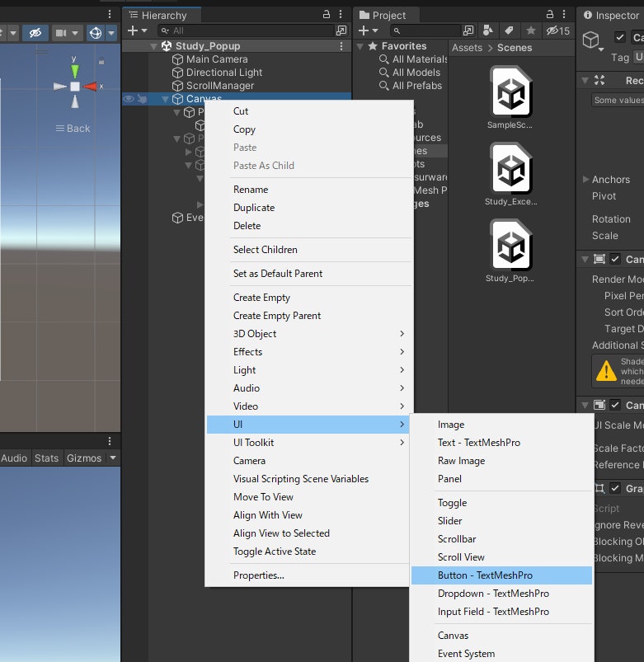Open the UI Toolkit submenu

pyautogui.click(x=308, y=443)
